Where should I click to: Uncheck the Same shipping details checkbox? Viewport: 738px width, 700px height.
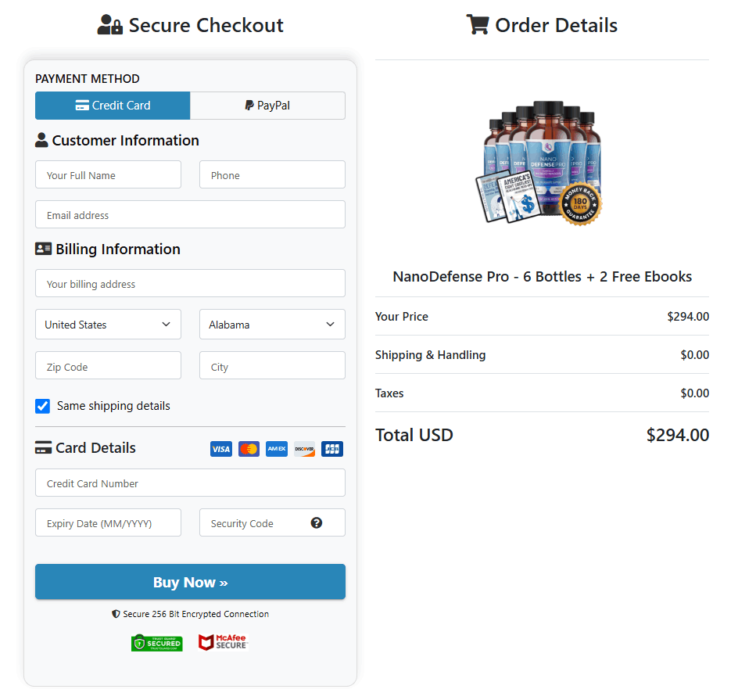coord(42,406)
